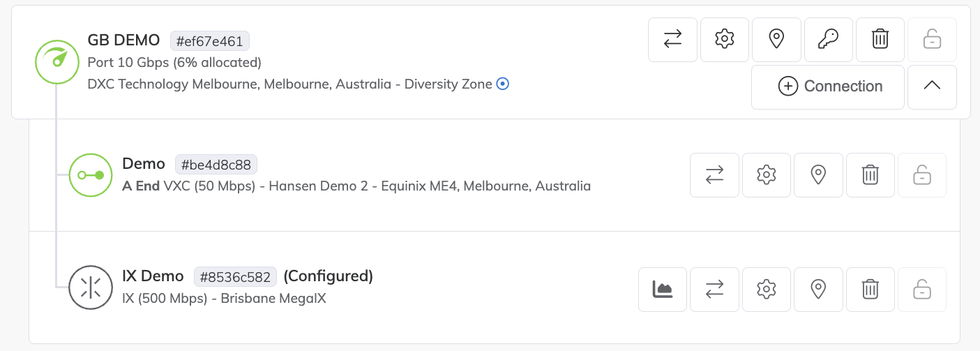Click the key icon on GB DEMO port
Screen dimensions: 980x351
[x=828, y=39]
